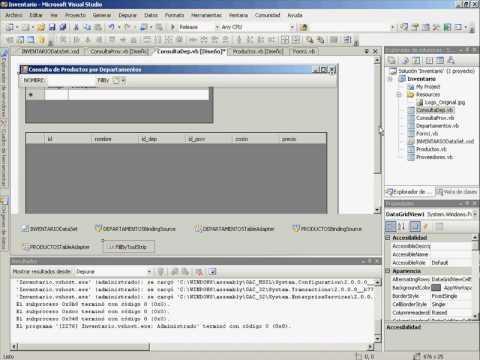
Task: Click View Designer icon in Solution Explorer
Action: point(440,60)
